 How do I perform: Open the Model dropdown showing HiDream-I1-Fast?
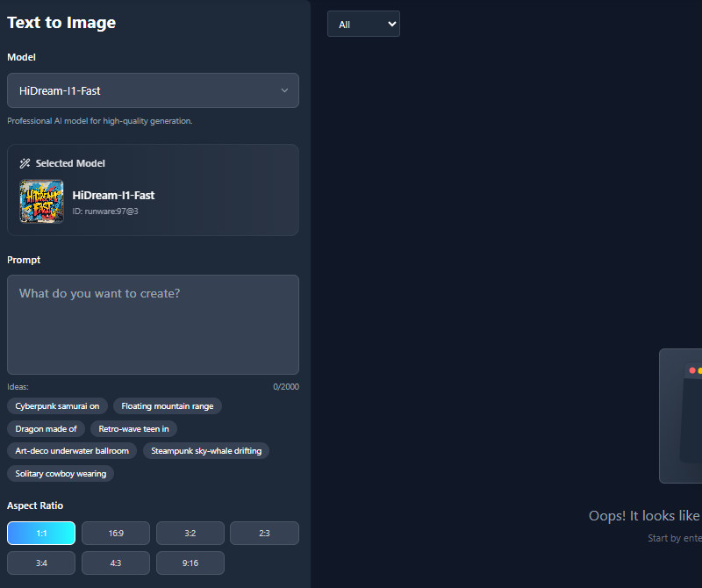153,90
